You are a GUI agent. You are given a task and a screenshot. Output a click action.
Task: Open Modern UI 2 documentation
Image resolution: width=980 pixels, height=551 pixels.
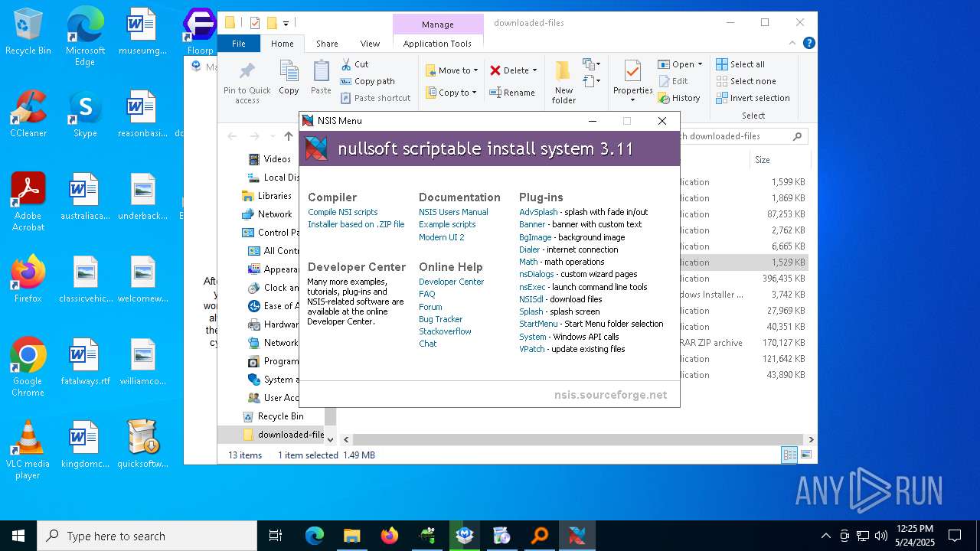click(441, 237)
